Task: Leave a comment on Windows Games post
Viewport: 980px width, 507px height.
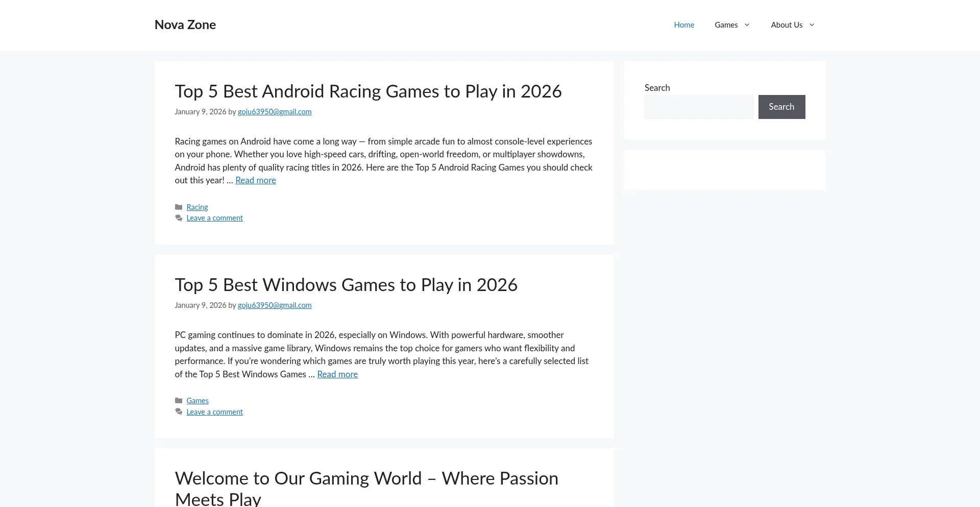Action: (x=214, y=412)
